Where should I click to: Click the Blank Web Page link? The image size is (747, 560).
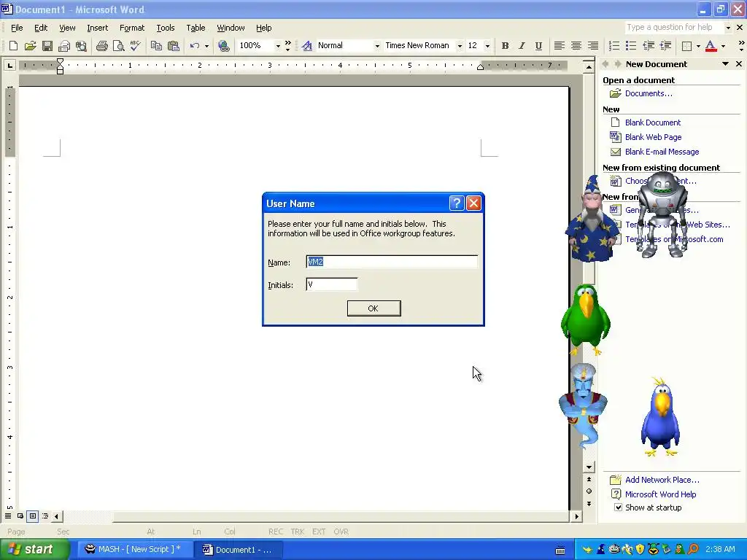pyautogui.click(x=653, y=137)
